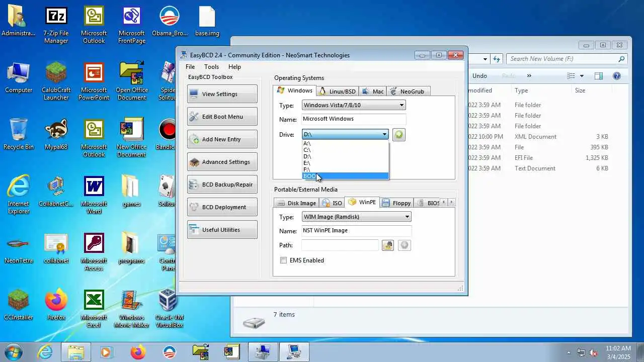
Task: Toggle the EMS Enabled checkbox
Action: click(x=283, y=260)
